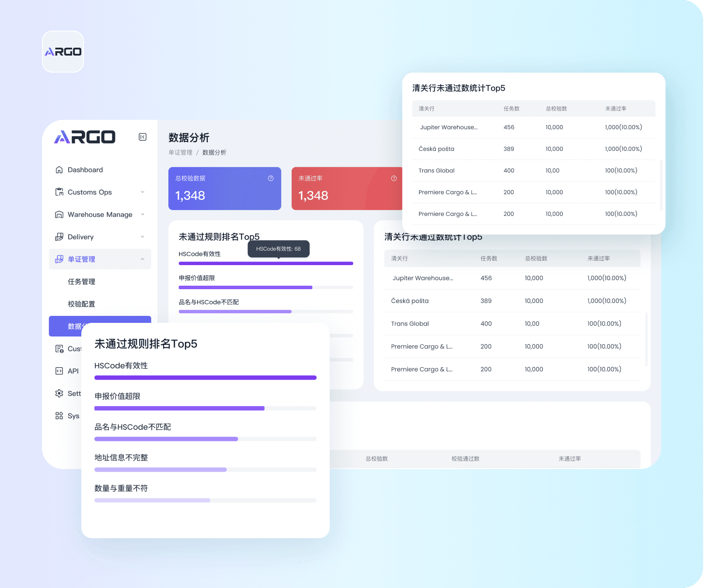Click Jupiter Warehouse... row in dashboard table

[512, 278]
